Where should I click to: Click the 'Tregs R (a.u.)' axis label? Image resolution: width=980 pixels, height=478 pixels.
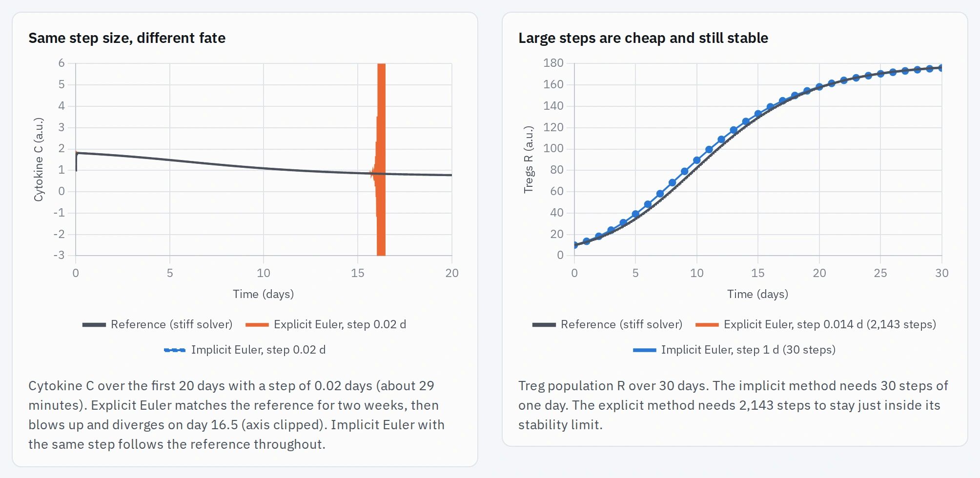[529, 159]
